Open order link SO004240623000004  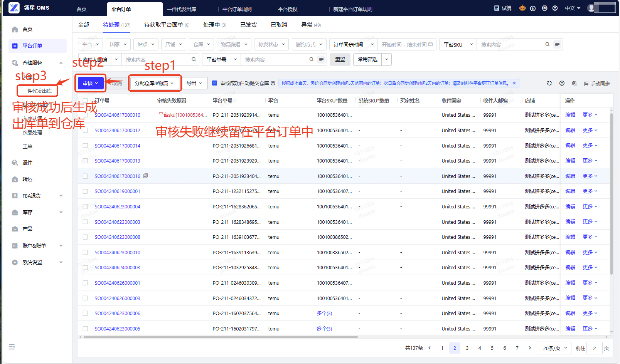pos(117,207)
